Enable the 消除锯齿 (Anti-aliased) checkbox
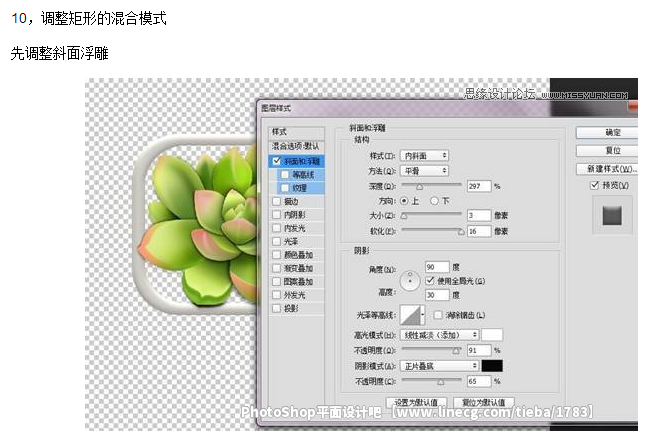 438,315
